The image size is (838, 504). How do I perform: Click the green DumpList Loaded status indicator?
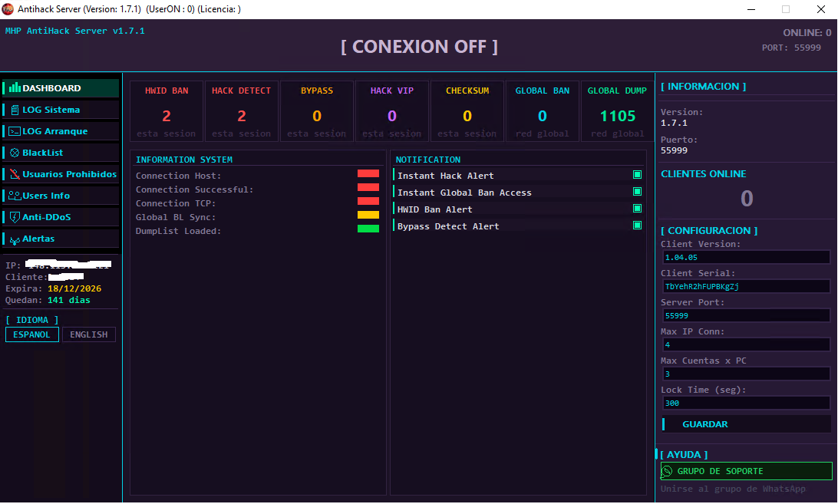pos(368,229)
